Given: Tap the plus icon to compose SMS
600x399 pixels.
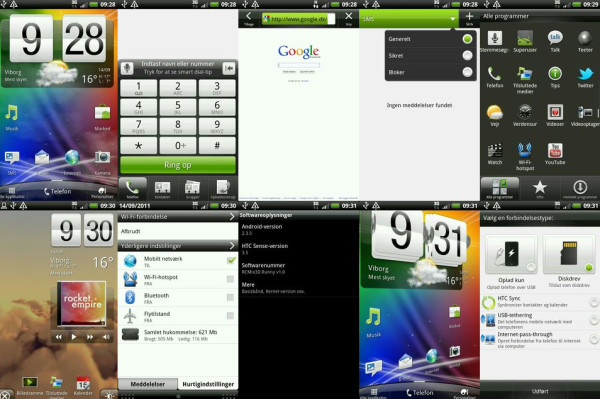Looking at the screenshot, I should 469,18.
